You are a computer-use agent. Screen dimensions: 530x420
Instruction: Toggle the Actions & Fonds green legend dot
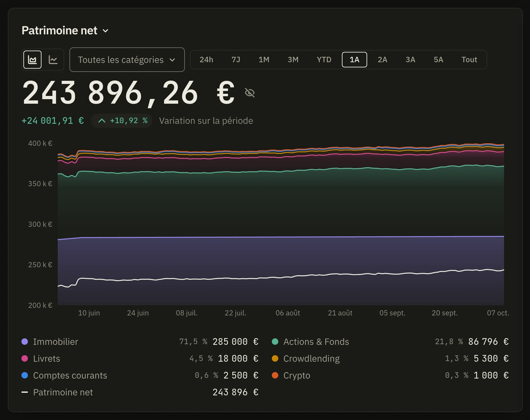[x=275, y=342]
